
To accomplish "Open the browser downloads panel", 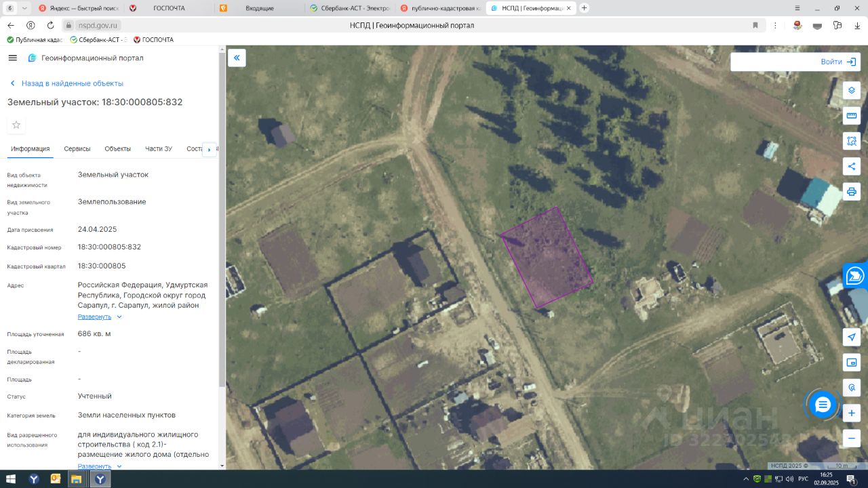I will pos(856,25).
